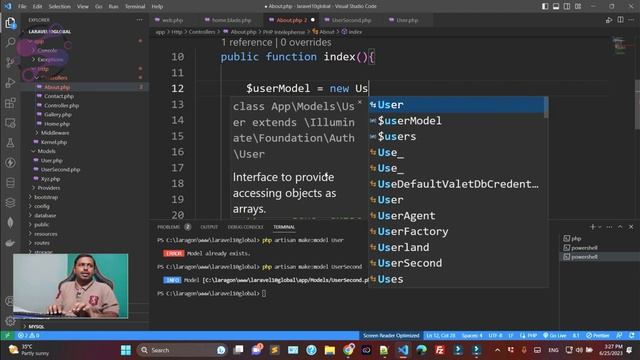Open the Manage settings gear

(10, 321)
